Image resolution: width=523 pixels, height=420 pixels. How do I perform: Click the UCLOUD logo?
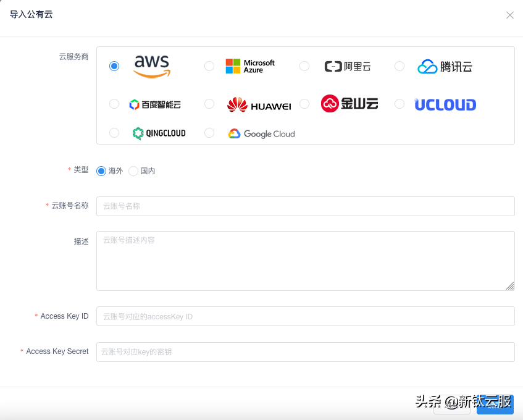(445, 104)
